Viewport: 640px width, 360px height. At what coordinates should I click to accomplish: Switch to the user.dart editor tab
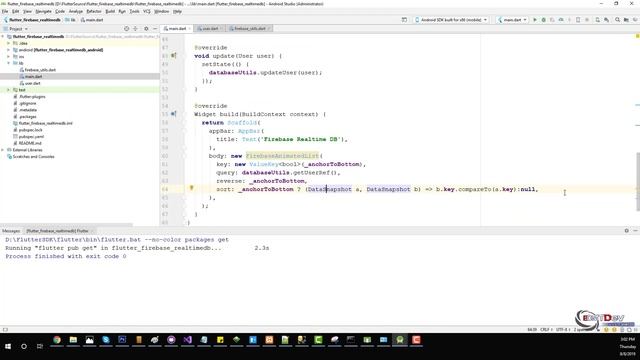[x=210, y=29]
